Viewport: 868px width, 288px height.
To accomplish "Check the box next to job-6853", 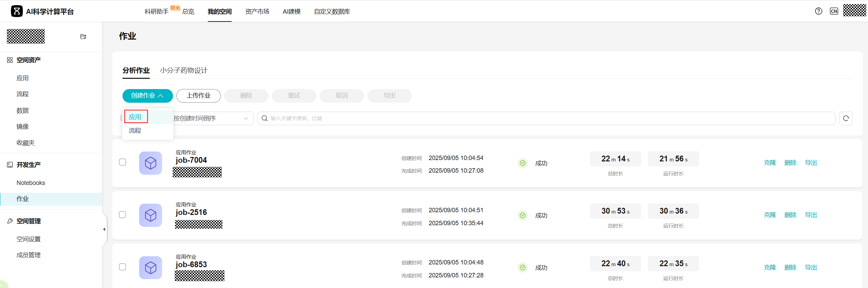I will 122,267.
